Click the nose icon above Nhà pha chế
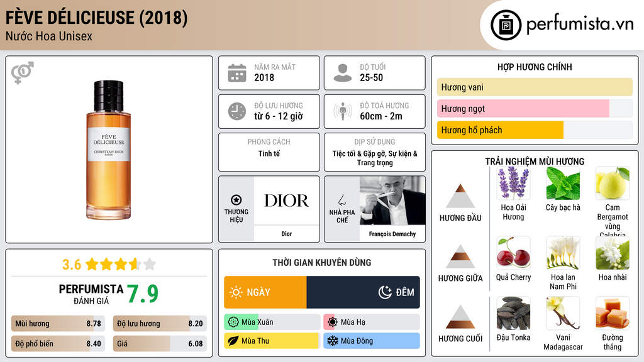Screen dimensions: 644x362 pos(341,200)
